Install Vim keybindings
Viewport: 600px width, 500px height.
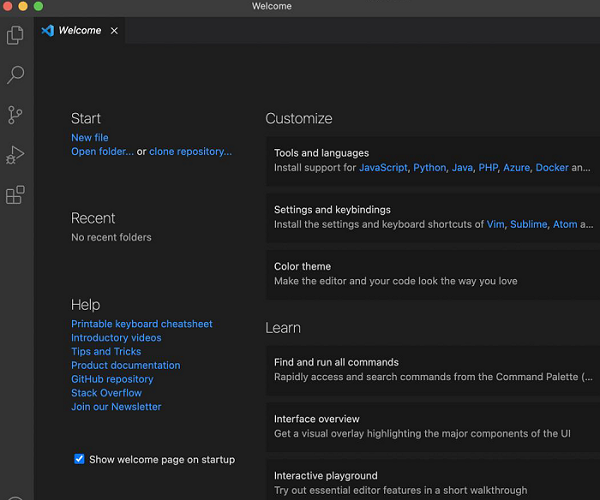point(495,225)
